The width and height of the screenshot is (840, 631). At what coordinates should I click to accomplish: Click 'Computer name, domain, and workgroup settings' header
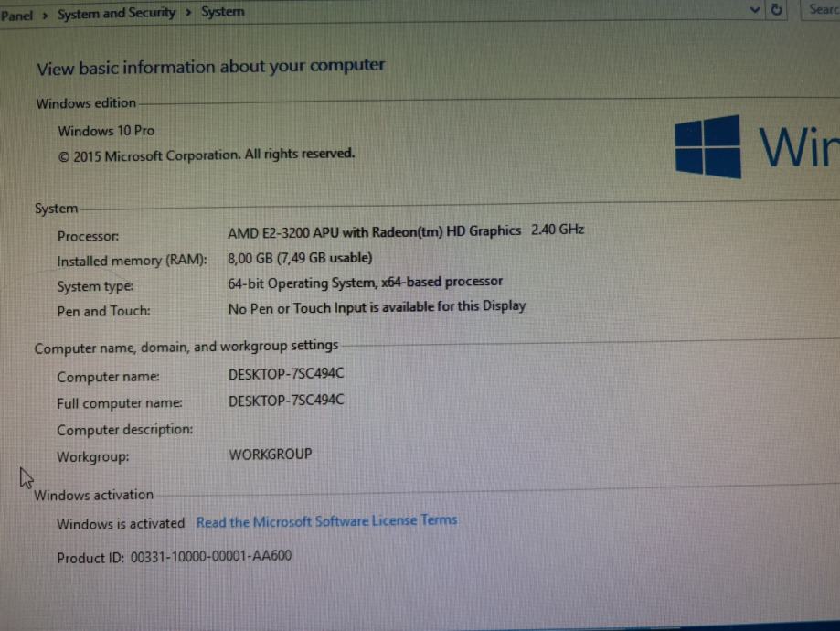[186, 347]
